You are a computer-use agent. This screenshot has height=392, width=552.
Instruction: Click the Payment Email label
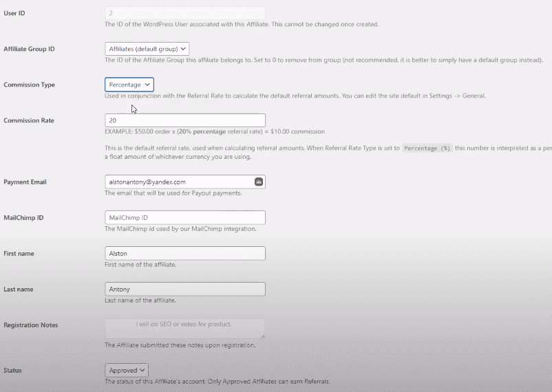click(x=25, y=183)
